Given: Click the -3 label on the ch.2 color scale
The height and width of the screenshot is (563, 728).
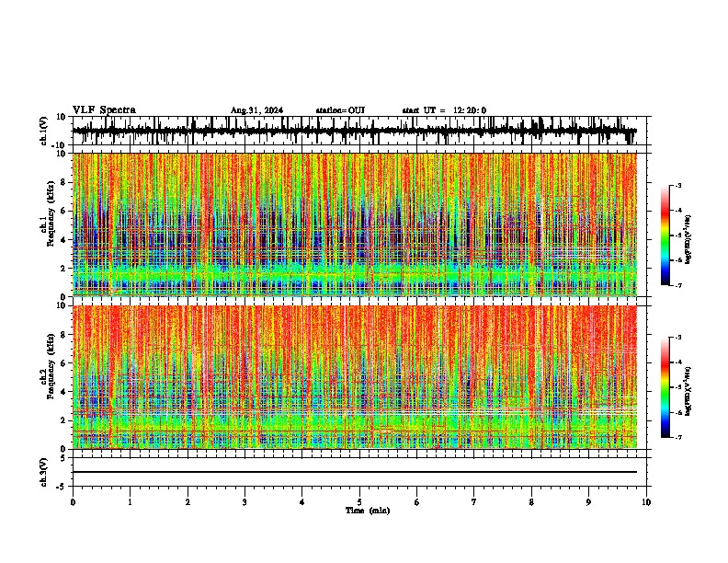Looking at the screenshot, I should tap(677, 338).
